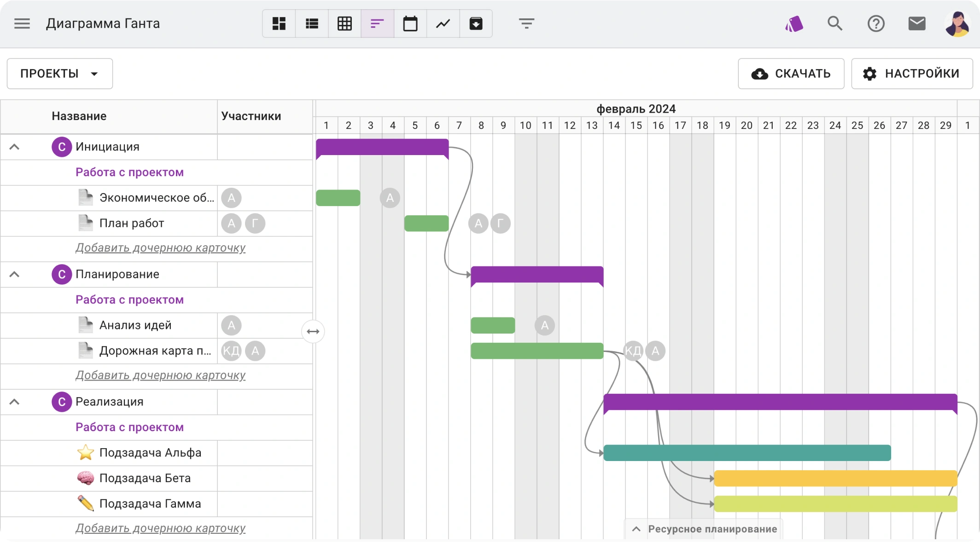Open the archive view icon
The image size is (980, 542).
(x=476, y=23)
